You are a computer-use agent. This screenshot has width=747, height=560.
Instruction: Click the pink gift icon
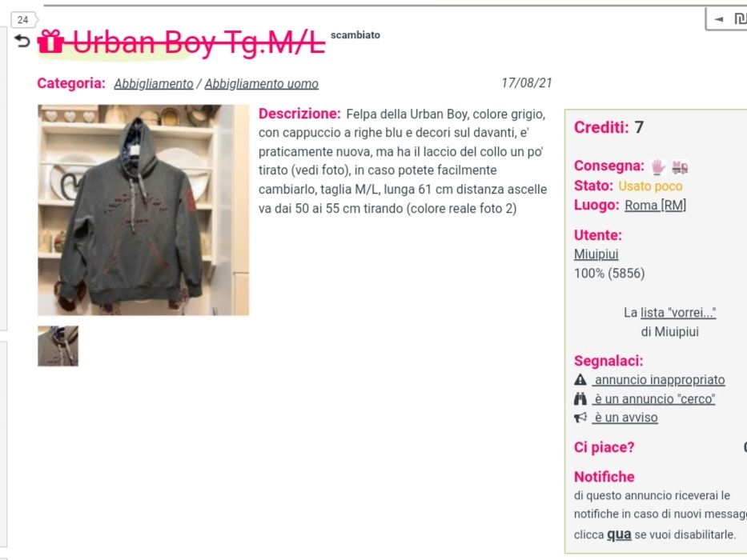click(50, 42)
